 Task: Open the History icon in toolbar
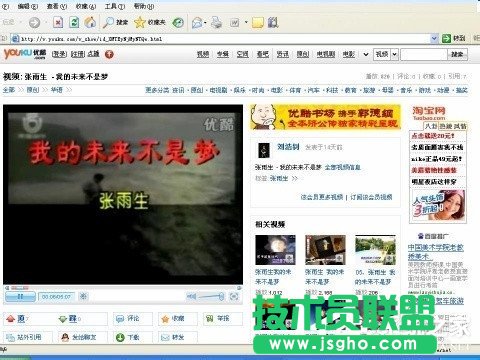[x=178, y=23]
